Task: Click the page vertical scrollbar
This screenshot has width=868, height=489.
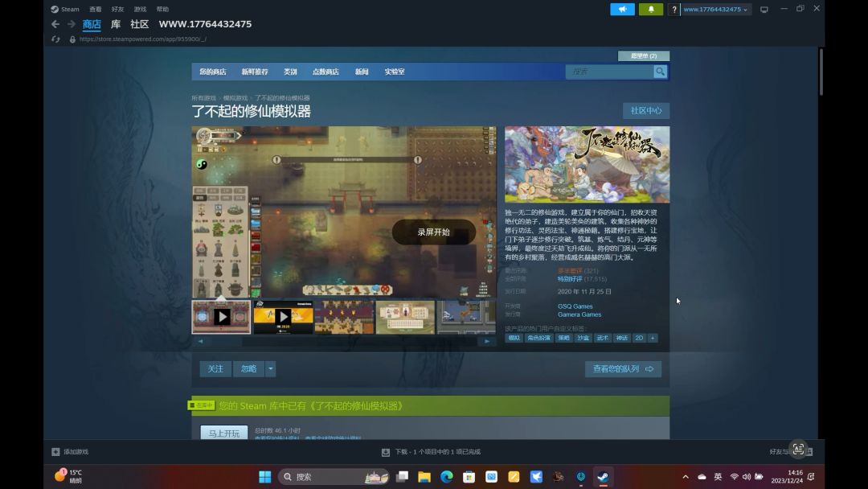Action: (x=821, y=72)
